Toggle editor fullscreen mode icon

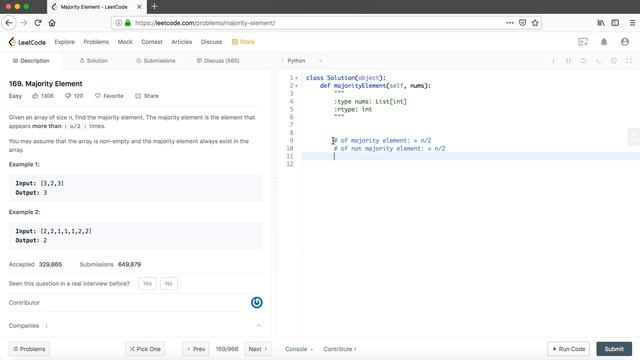point(629,61)
